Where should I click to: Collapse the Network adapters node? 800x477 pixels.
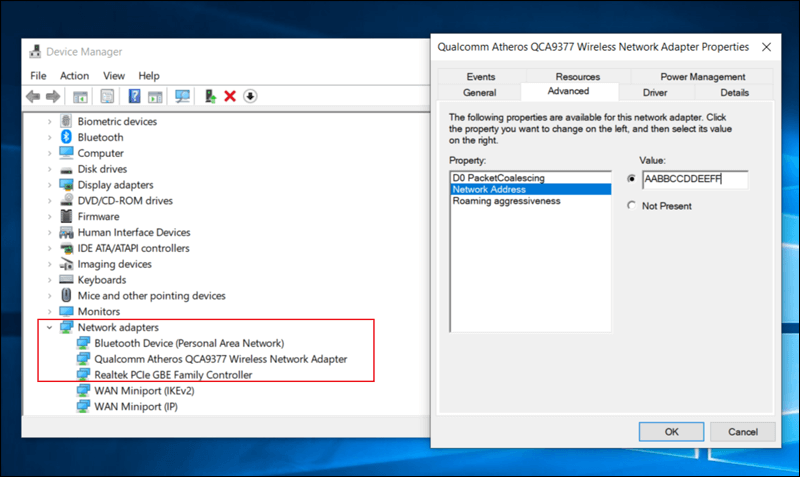(x=49, y=327)
